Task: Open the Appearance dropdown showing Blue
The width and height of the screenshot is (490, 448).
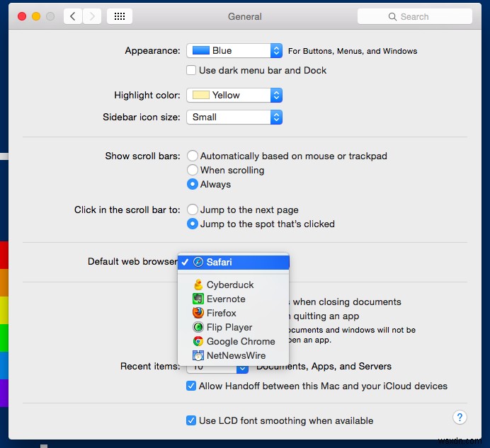Action: [234, 51]
